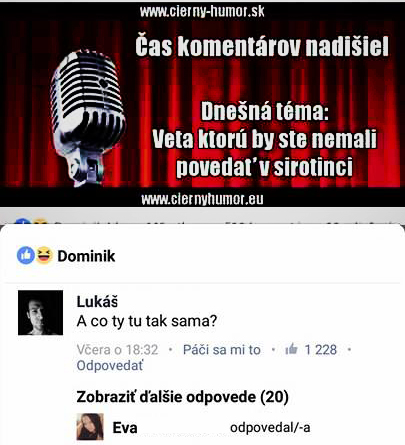Click comment text "A co ty tu tak sama?"
The width and height of the screenshot is (405, 445).
(x=147, y=321)
